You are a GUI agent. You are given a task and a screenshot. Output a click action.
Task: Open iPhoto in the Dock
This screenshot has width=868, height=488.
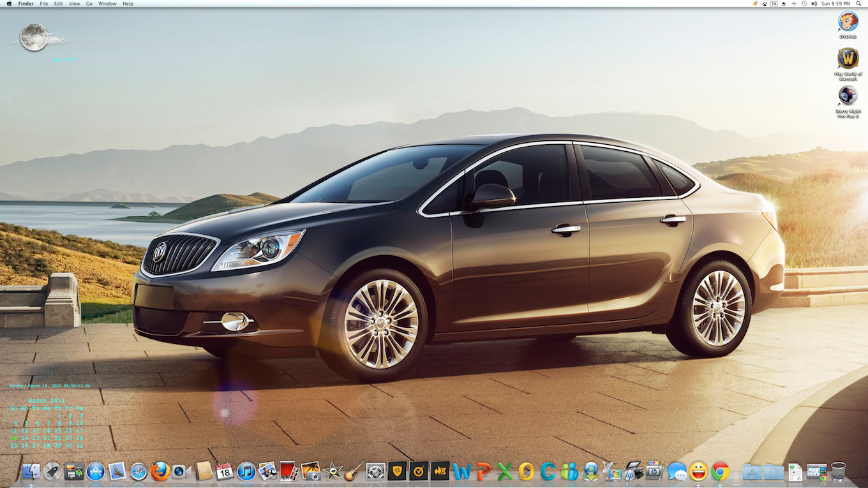pos(267,471)
